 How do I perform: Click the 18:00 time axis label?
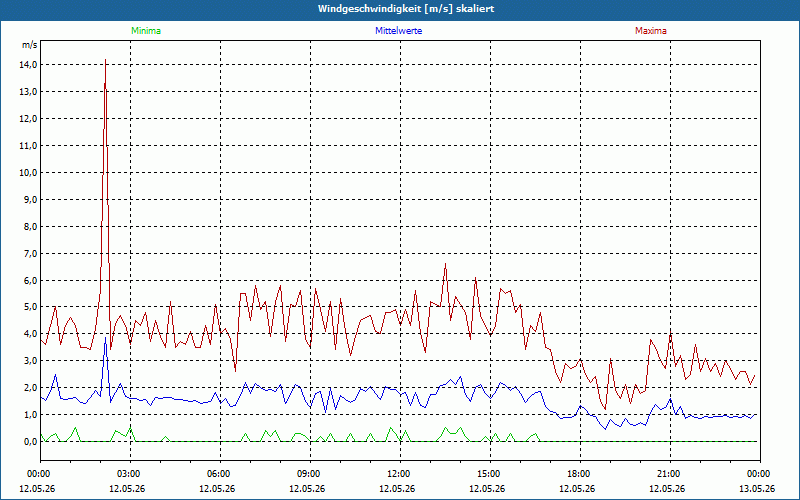[x=577, y=474]
